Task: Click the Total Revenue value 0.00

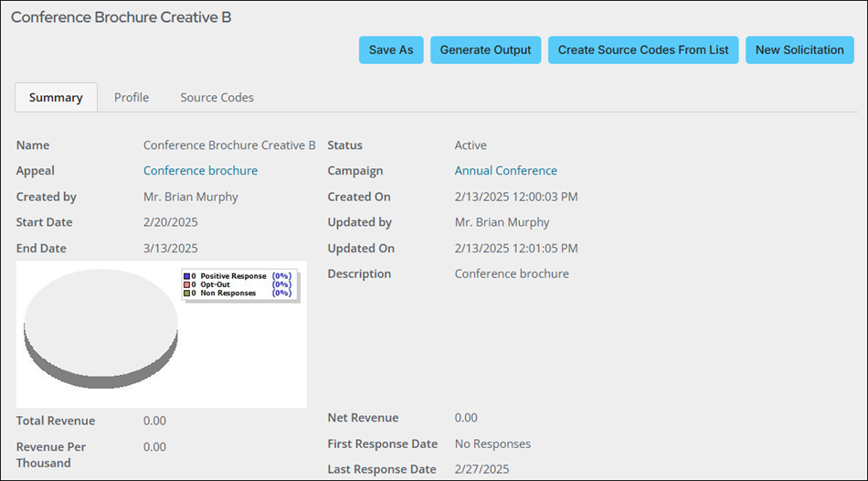Action: (154, 421)
